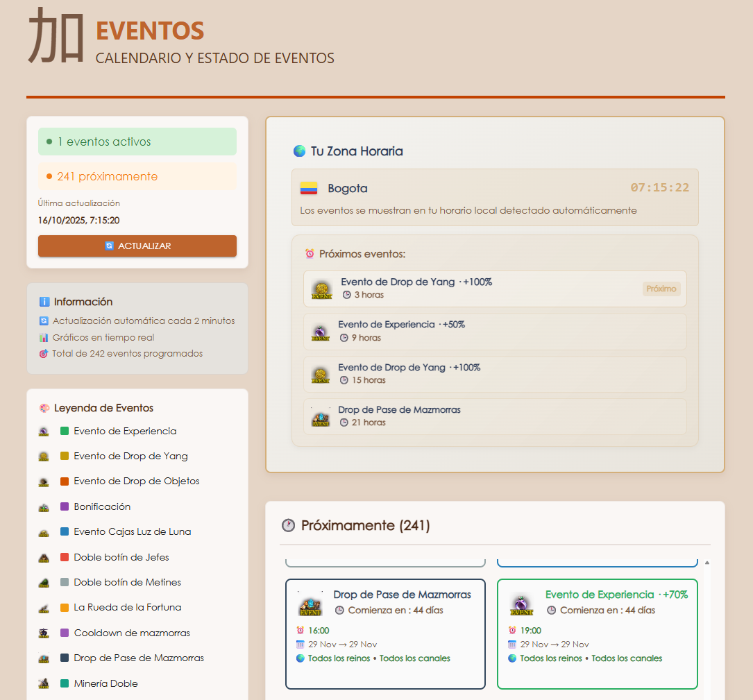Open the Evento de Experiencia +70% card
Viewport: 753px width, 700px height.
coord(597,634)
